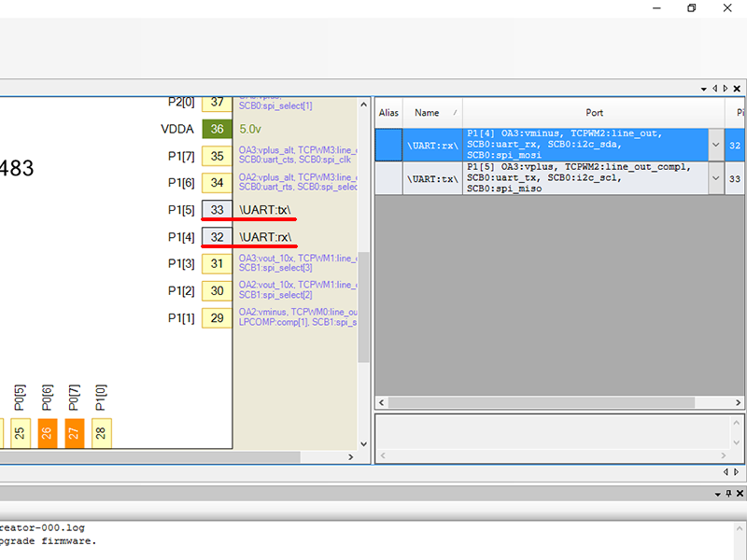Select orange pin 26 box for P0[6]
The width and height of the screenshot is (747, 560).
click(x=47, y=433)
